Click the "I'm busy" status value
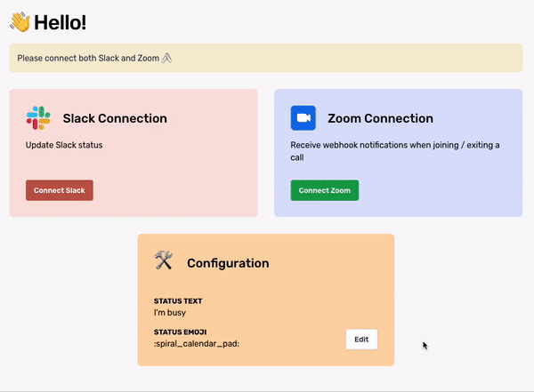 170,313
